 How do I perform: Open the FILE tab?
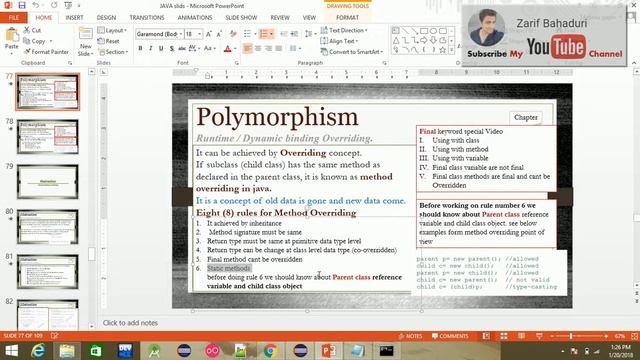click(x=14, y=18)
